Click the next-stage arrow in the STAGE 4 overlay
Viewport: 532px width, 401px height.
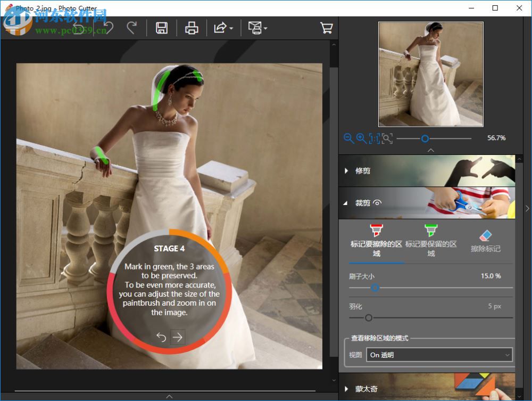tap(178, 338)
